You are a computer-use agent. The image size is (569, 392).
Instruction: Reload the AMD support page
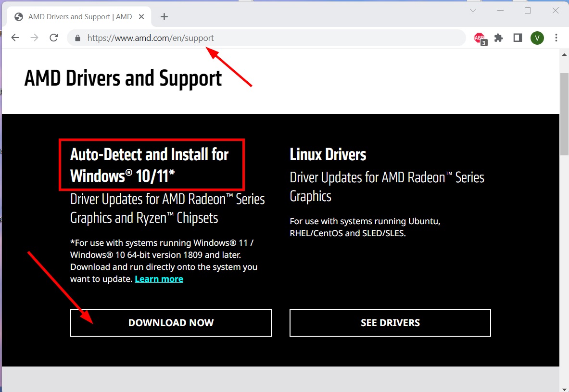tap(54, 38)
